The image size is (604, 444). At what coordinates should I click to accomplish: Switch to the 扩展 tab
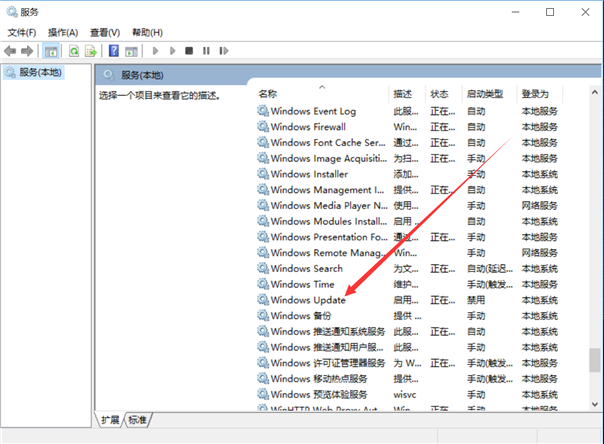point(110,420)
